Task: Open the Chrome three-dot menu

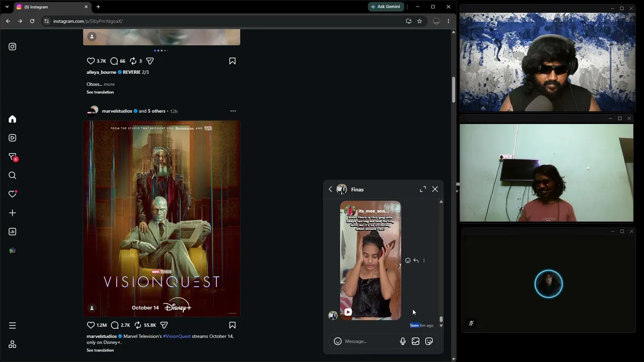Action: (448, 21)
